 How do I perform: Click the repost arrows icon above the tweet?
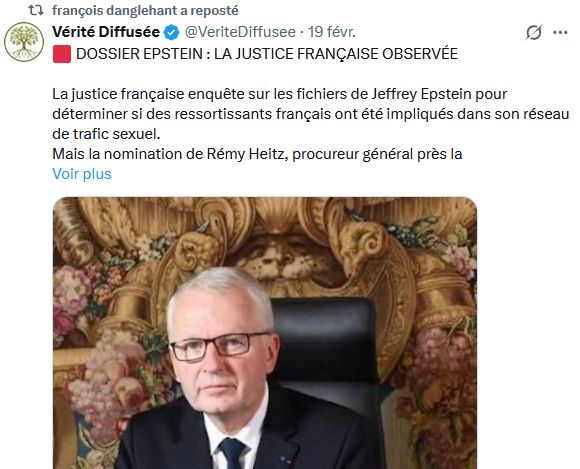[x=36, y=10]
